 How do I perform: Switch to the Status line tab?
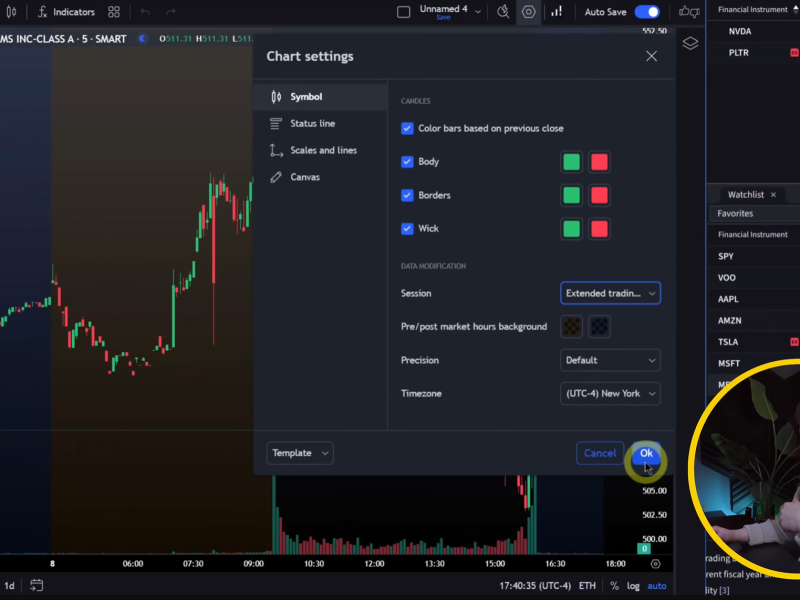pyautogui.click(x=312, y=124)
